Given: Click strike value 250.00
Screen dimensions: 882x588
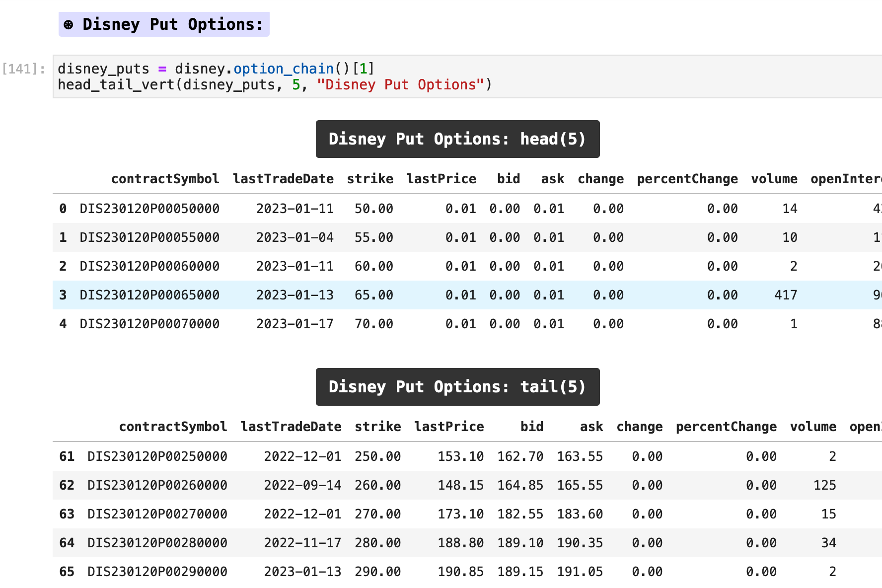Looking at the screenshot, I should (378, 456).
